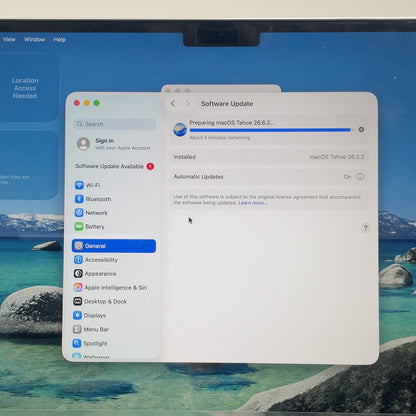Select the Network sidebar item
The width and height of the screenshot is (416, 416).
(x=91, y=213)
